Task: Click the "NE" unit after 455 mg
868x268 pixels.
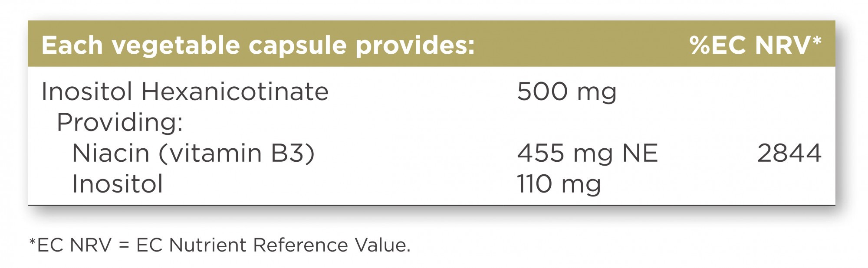Action: [640, 153]
